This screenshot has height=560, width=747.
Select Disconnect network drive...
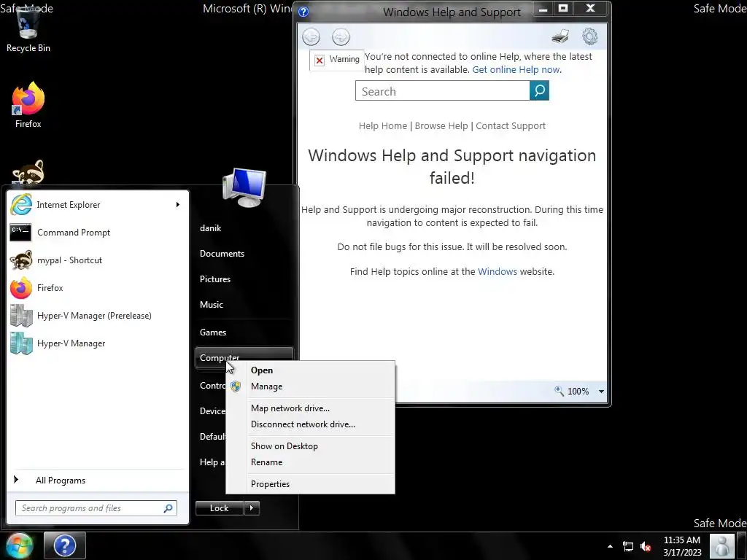[x=311, y=424]
